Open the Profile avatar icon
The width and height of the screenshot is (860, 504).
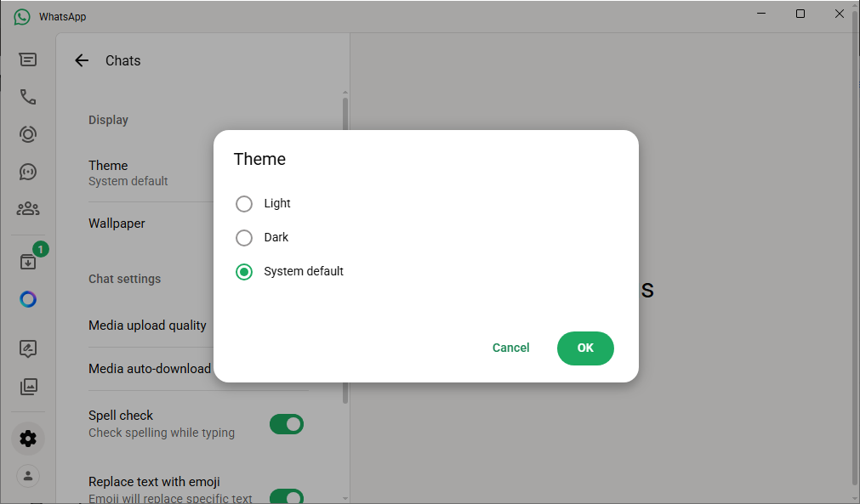click(x=28, y=476)
